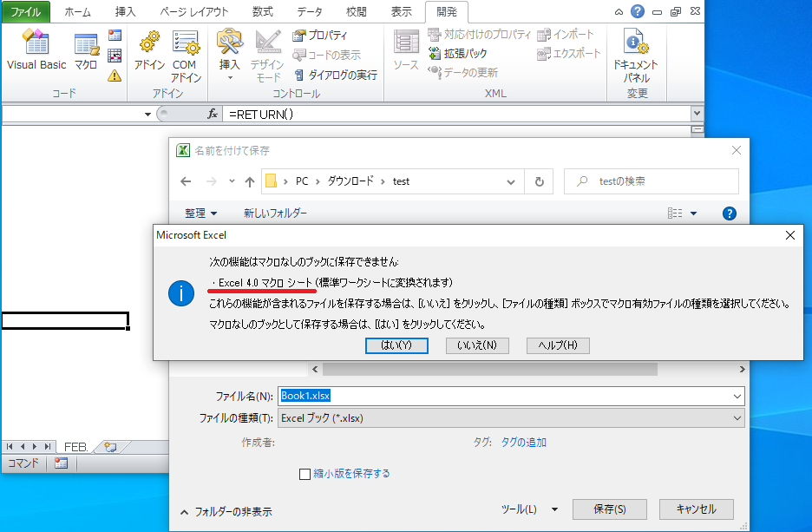Refresh the test folder view
Screen dimensions: 812x532
539,182
